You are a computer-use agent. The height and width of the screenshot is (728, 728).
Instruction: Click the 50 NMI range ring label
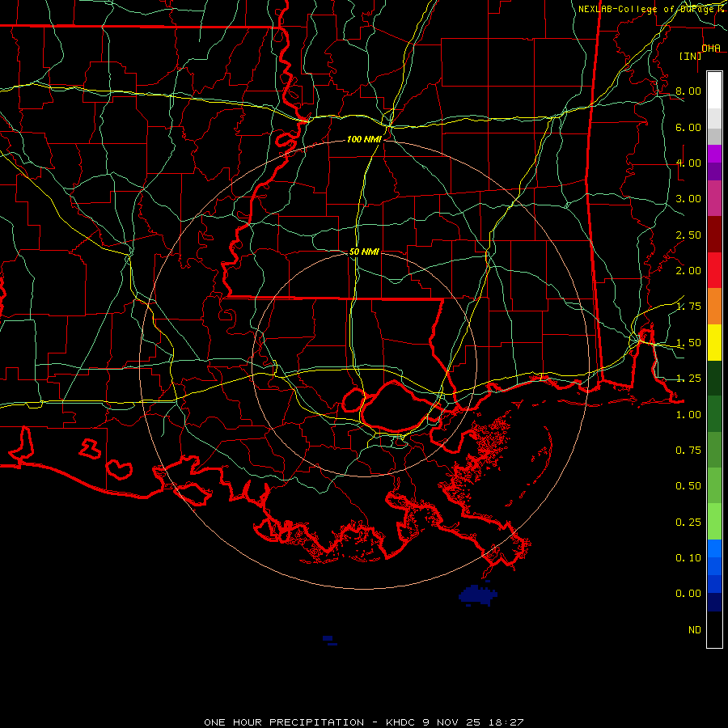(364, 252)
